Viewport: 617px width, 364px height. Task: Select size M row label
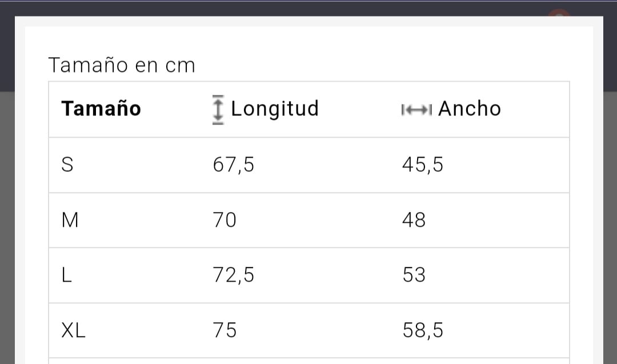point(70,220)
